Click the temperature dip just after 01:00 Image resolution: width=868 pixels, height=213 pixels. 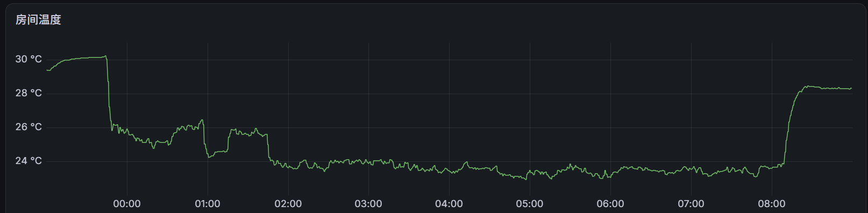tap(209, 157)
